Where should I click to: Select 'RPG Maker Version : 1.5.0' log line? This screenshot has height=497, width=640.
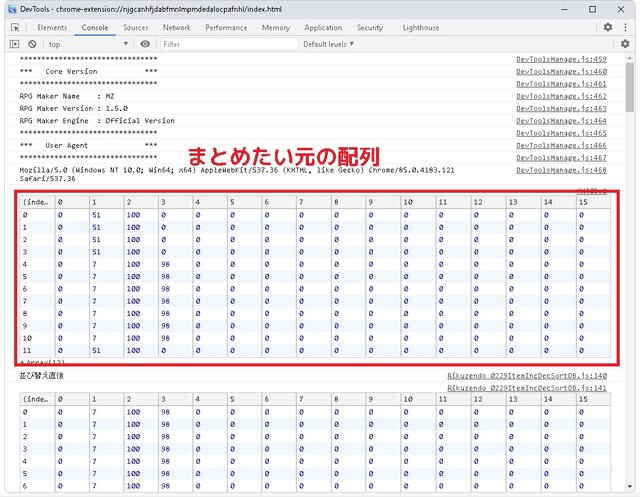click(x=73, y=109)
